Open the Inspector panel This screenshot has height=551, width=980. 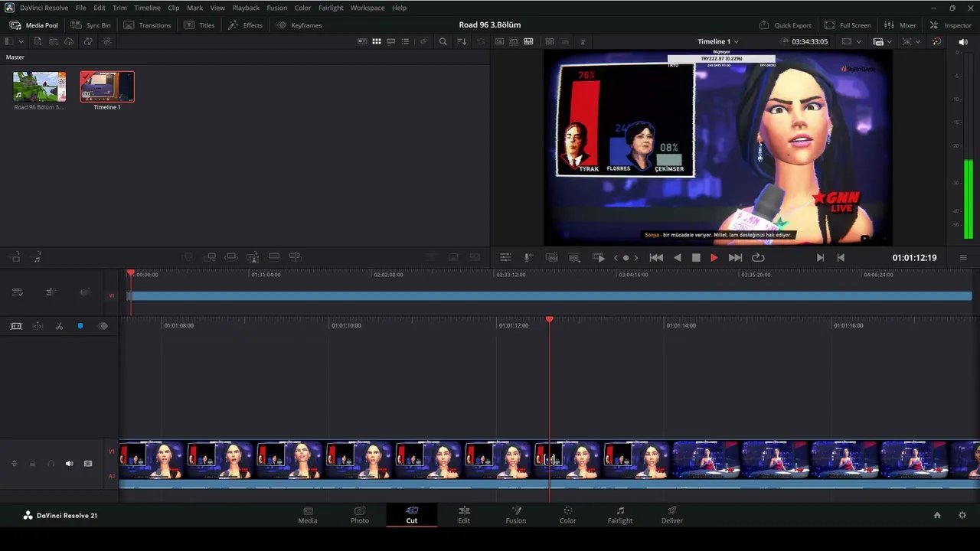[x=949, y=25]
